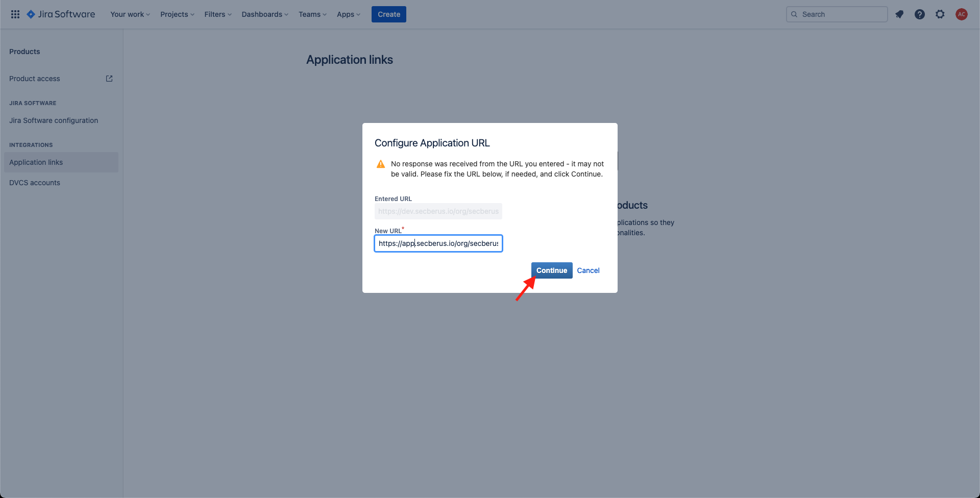Select Application links in sidebar
Image resolution: width=980 pixels, height=498 pixels.
click(61, 162)
